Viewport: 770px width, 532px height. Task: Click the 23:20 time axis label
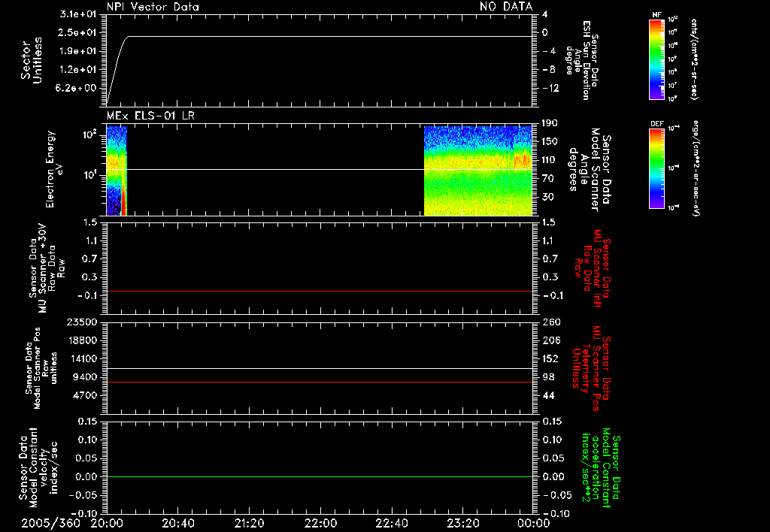(462, 523)
